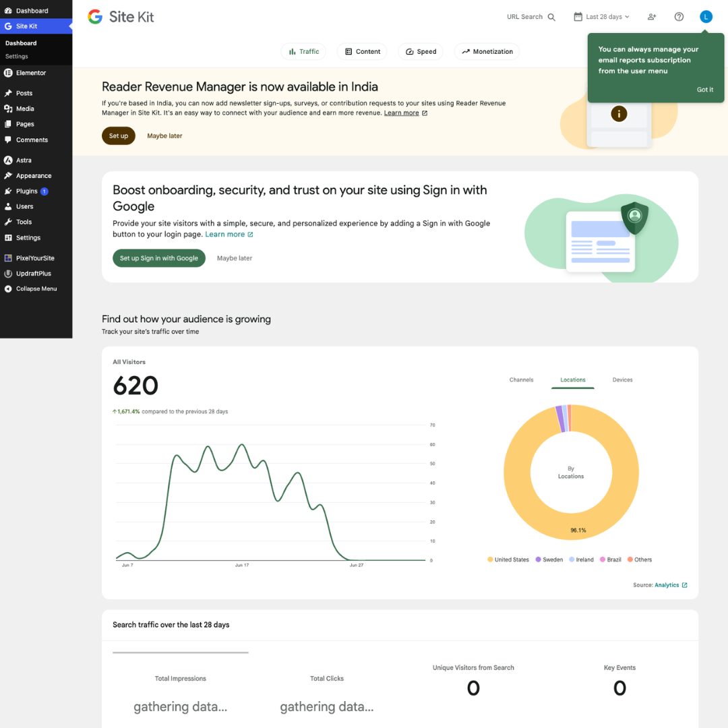
Task: Click the URL Search label
Action: coord(524,17)
